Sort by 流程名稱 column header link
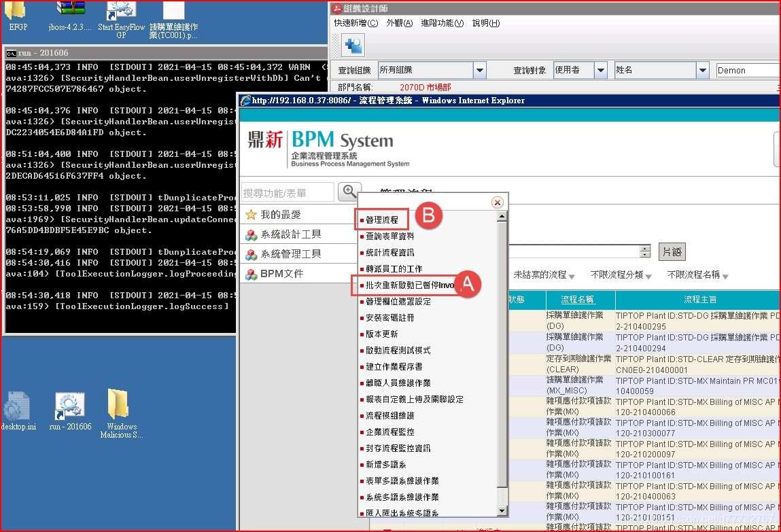 pos(578,300)
